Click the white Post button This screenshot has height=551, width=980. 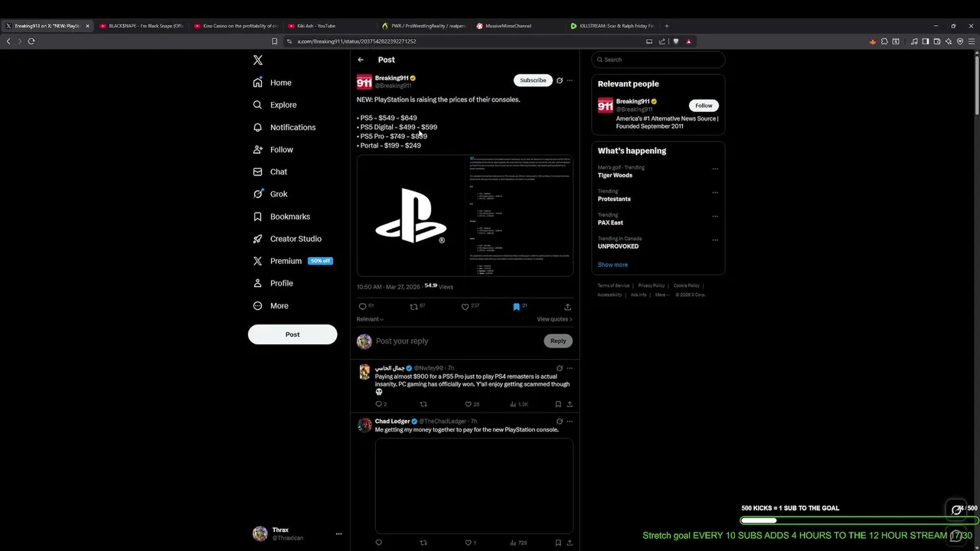292,334
